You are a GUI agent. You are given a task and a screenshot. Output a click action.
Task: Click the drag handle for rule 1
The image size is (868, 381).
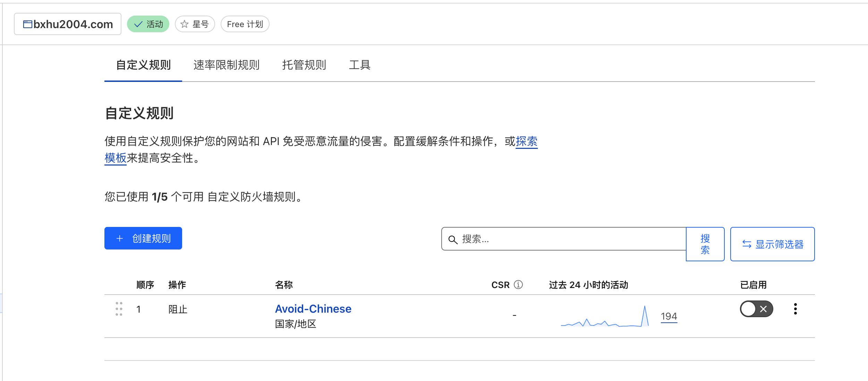click(x=119, y=309)
